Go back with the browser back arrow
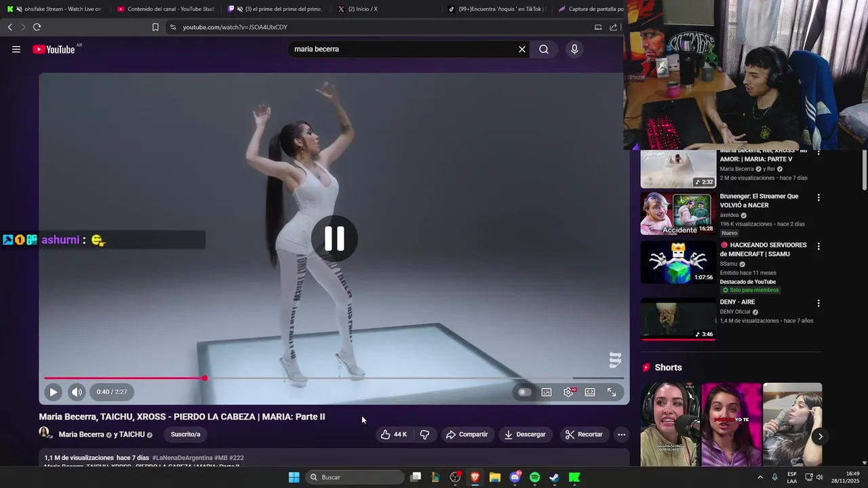 (9, 27)
